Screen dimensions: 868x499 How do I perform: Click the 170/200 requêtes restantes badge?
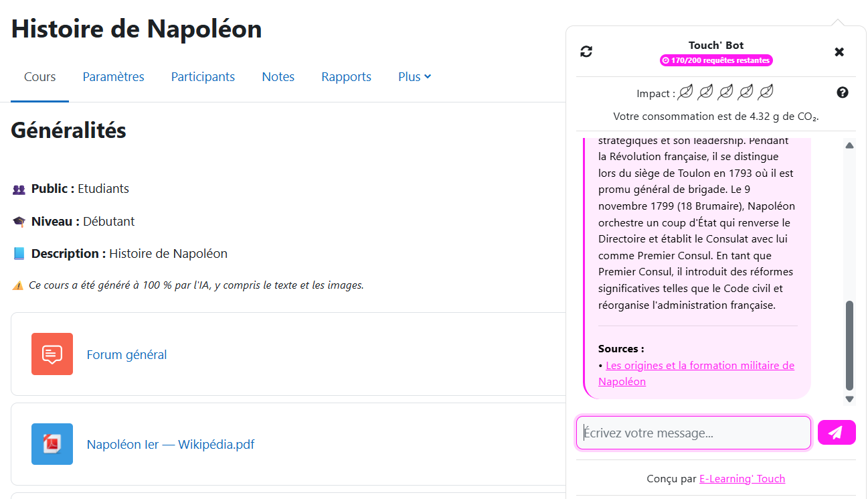(716, 60)
